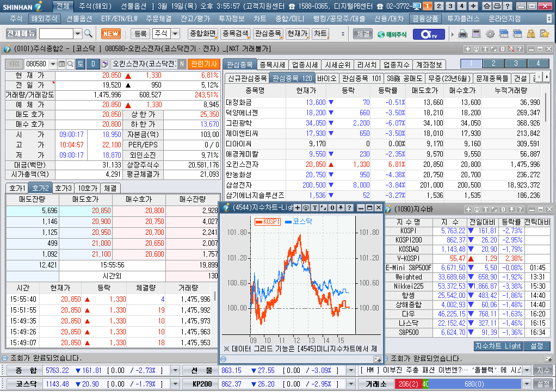Click the 체결 toolbar button
This screenshot has height=392, width=556.
[x=363, y=34]
